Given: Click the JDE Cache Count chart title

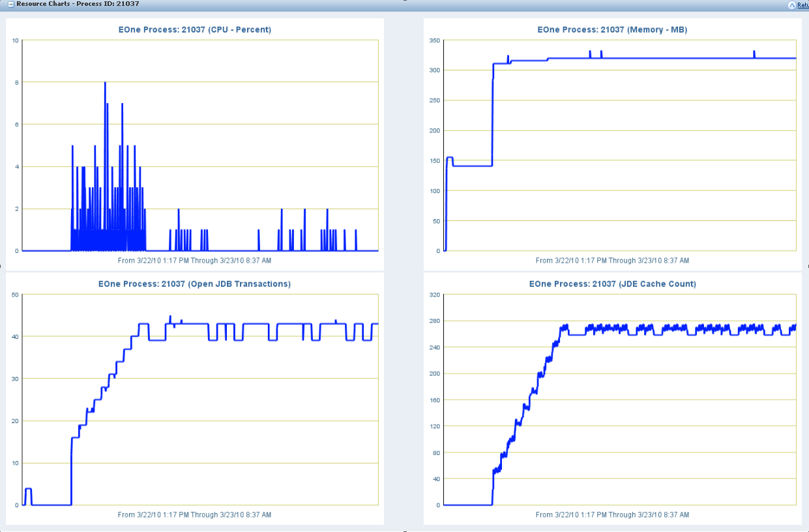Looking at the screenshot, I should point(612,284).
